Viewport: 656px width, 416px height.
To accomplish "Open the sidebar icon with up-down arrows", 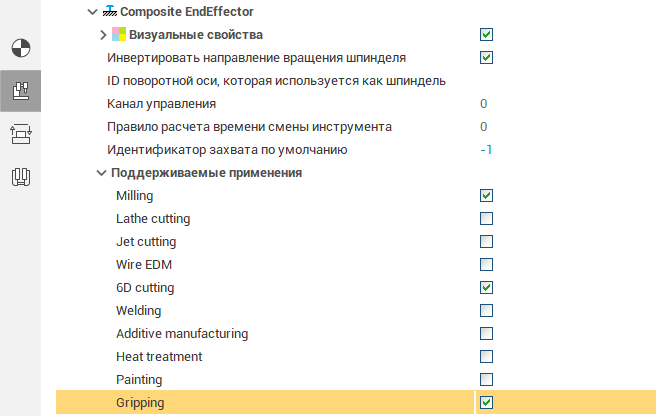I will 20,135.
